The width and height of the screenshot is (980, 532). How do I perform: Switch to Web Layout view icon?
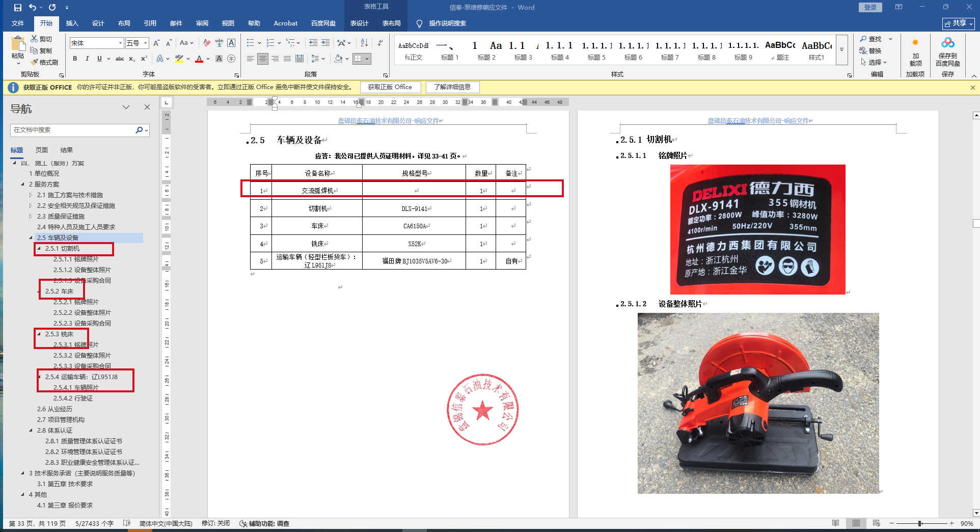coord(877,523)
